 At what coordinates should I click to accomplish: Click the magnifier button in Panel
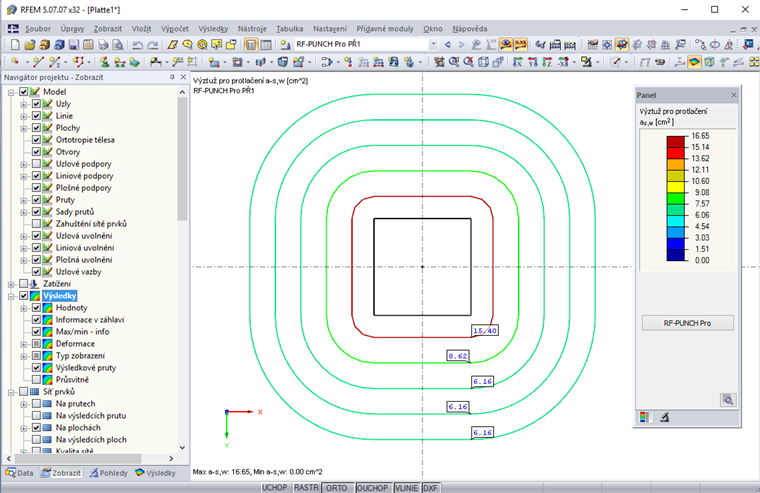tap(728, 399)
